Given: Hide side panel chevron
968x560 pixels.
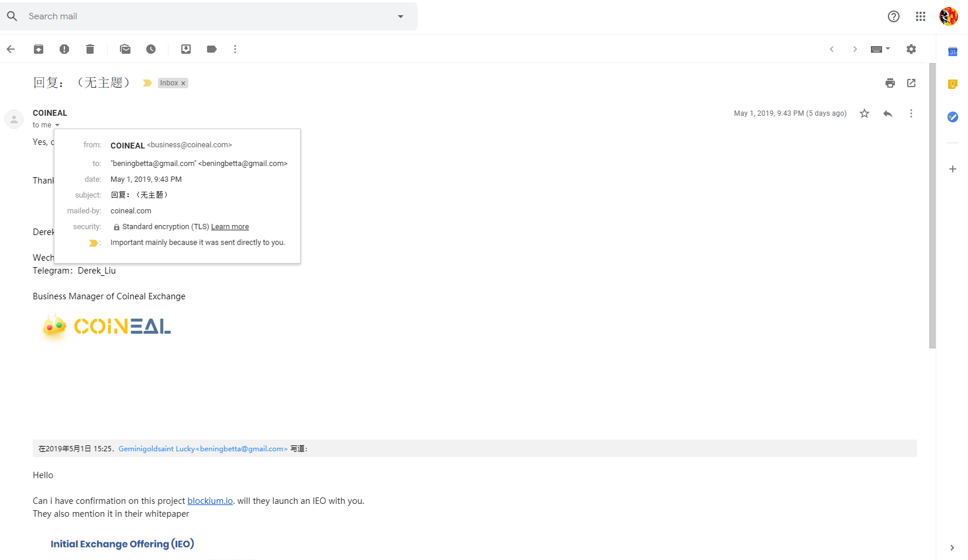Looking at the screenshot, I should (952, 548).
